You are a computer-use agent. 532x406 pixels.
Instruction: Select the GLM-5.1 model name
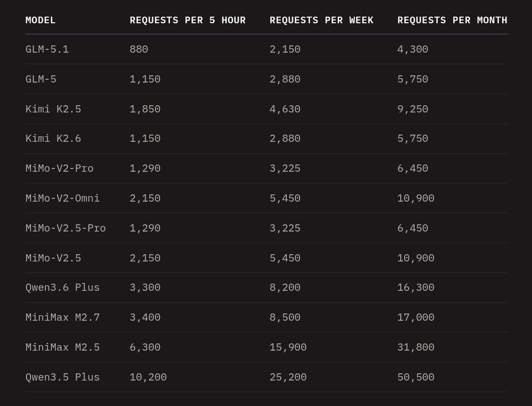pyautogui.click(x=47, y=49)
